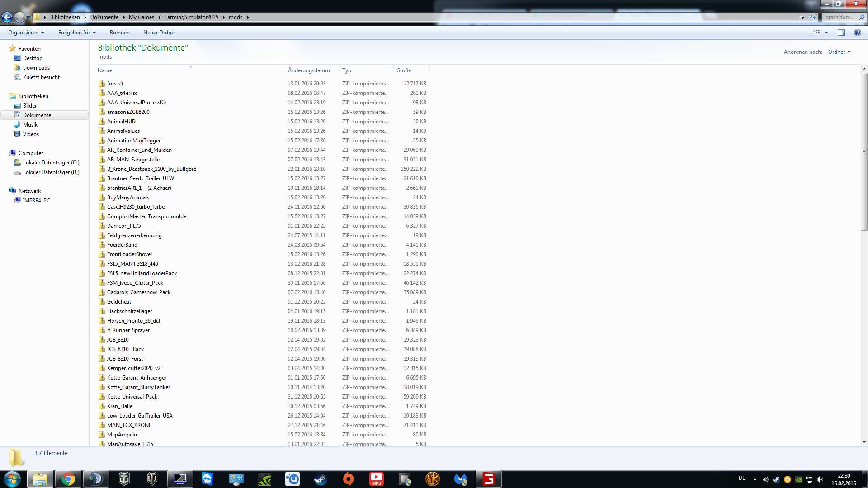Open World of Warships taskbar icon
The width and height of the screenshot is (868, 488).
point(124,479)
